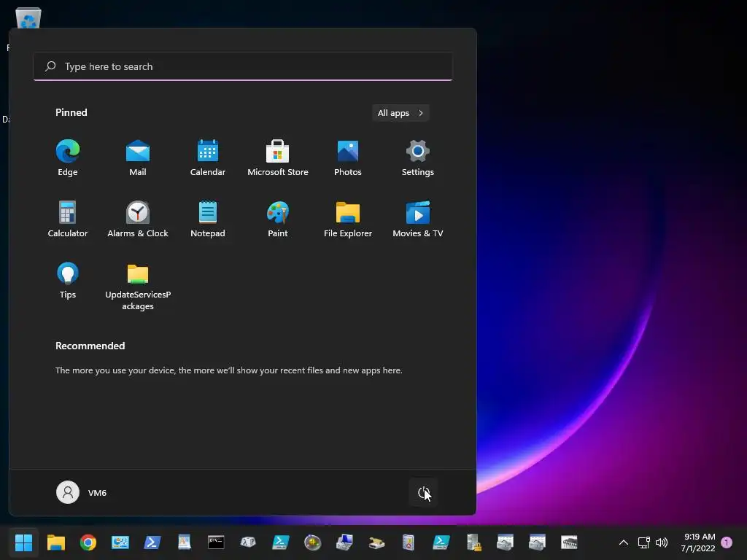This screenshot has height=560, width=747.
Task: Click the Power button in Start menu
Action: [x=423, y=492]
